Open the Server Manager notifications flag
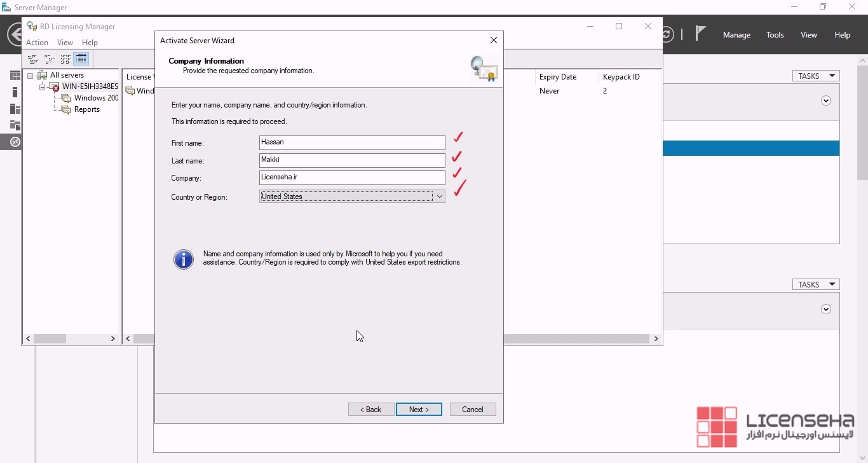The height and width of the screenshot is (463, 868). click(x=700, y=34)
